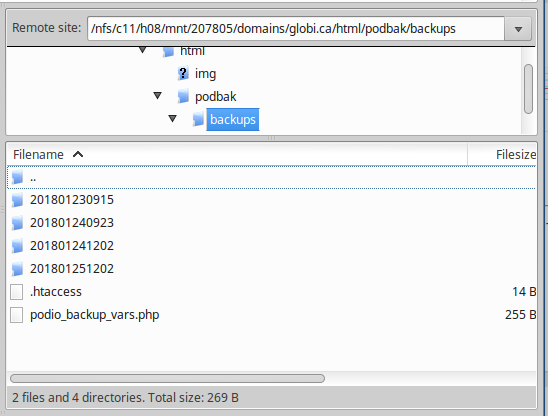The height and width of the screenshot is (416, 548).
Task: Select the img folder question-mark icon
Action: tap(183, 73)
